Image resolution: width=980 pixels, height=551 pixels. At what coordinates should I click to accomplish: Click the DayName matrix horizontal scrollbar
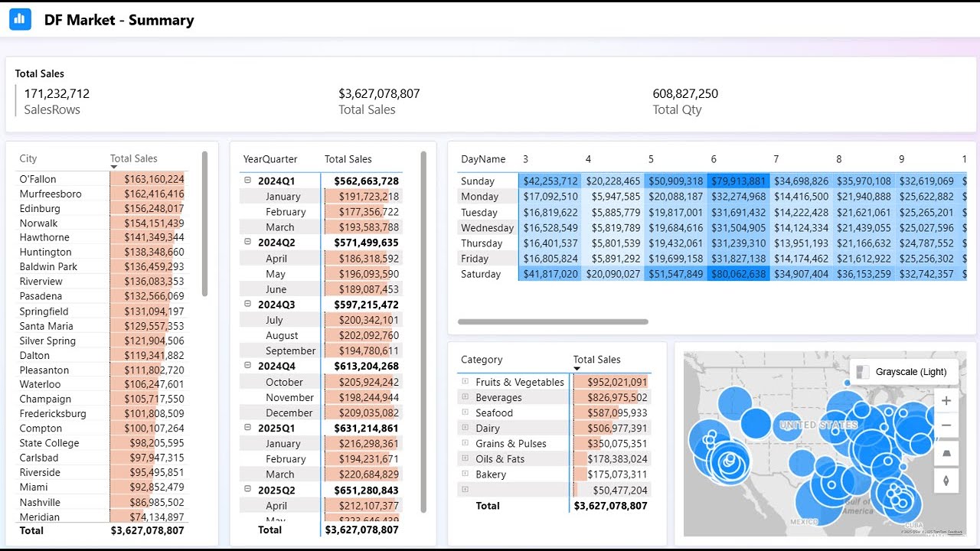click(553, 322)
